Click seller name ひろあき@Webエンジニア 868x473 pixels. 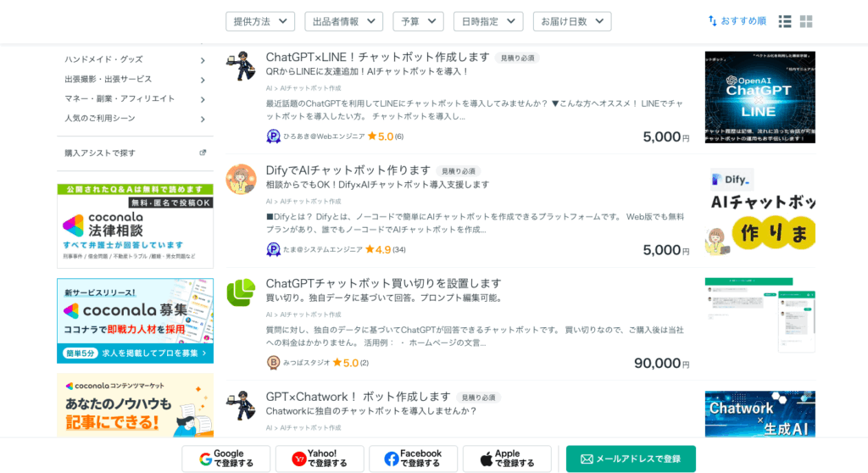point(324,136)
